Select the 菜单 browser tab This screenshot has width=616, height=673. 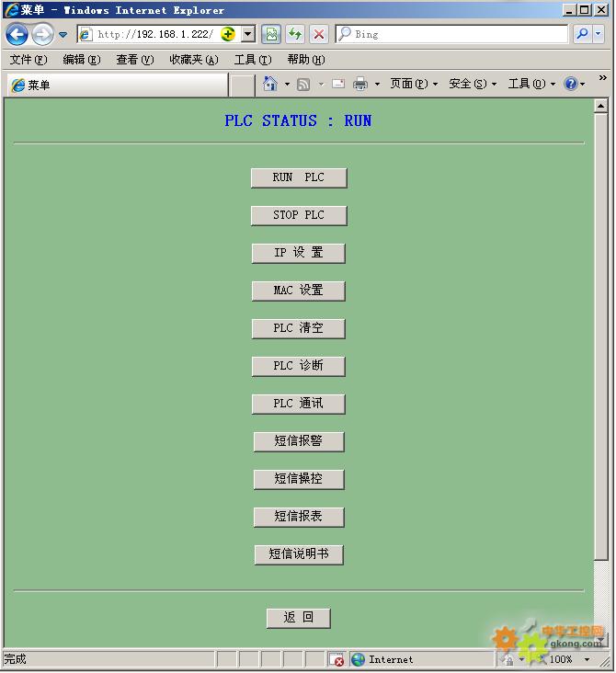[x=118, y=85]
